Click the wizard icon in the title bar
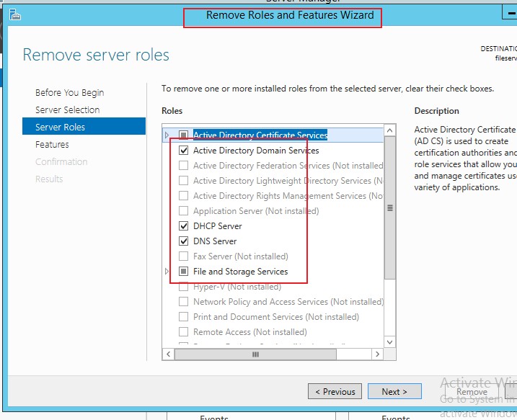The width and height of the screenshot is (517, 420). (x=14, y=15)
